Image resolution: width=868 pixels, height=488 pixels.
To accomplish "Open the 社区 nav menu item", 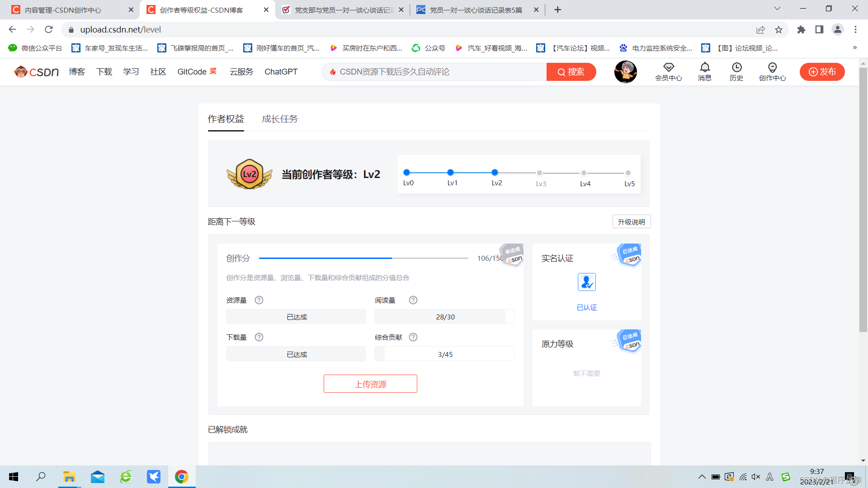I will click(x=158, y=72).
